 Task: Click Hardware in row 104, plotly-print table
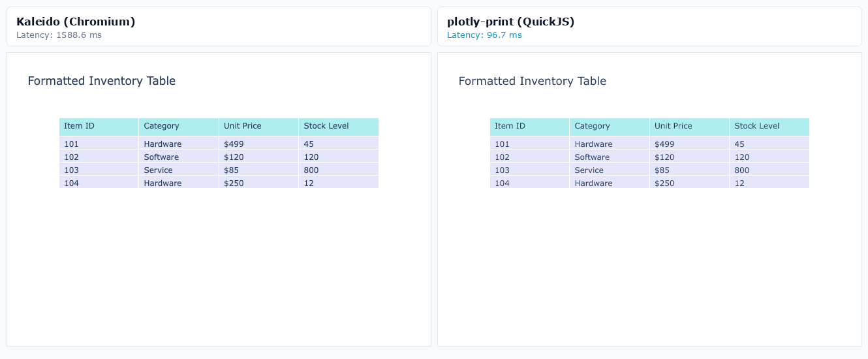pyautogui.click(x=610, y=182)
